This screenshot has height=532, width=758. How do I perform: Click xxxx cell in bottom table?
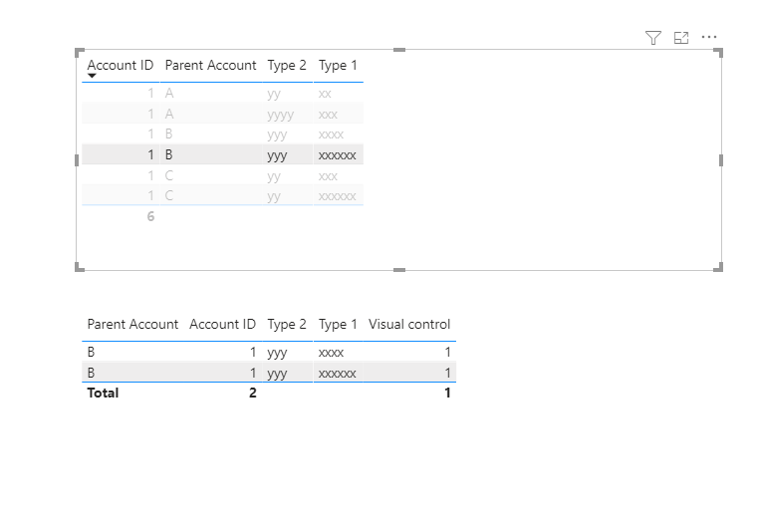[331, 352]
